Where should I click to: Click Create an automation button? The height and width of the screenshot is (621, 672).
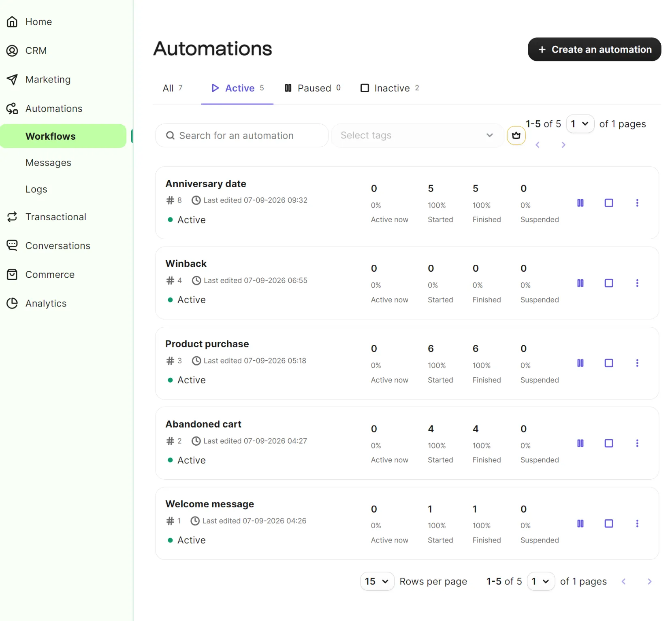coord(594,49)
